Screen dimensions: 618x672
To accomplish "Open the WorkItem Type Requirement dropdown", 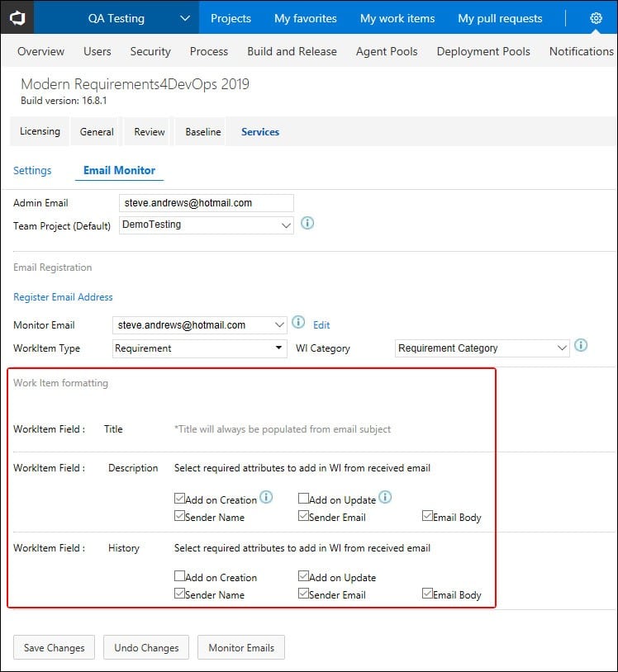I will 199,348.
